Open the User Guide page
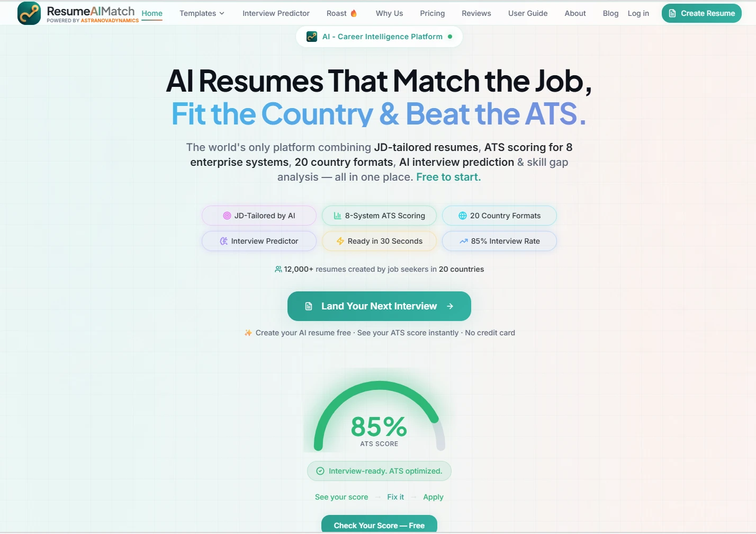 pyautogui.click(x=527, y=13)
